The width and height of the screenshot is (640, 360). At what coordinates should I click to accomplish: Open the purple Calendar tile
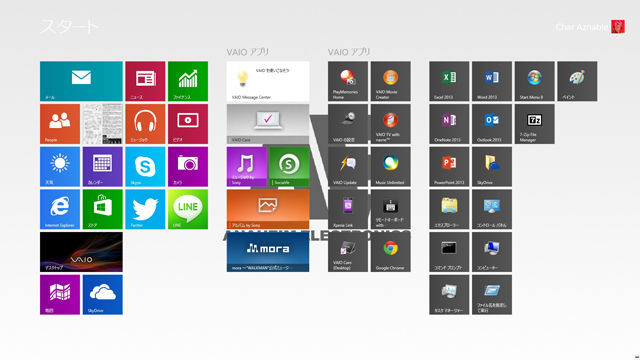pyautogui.click(x=102, y=167)
